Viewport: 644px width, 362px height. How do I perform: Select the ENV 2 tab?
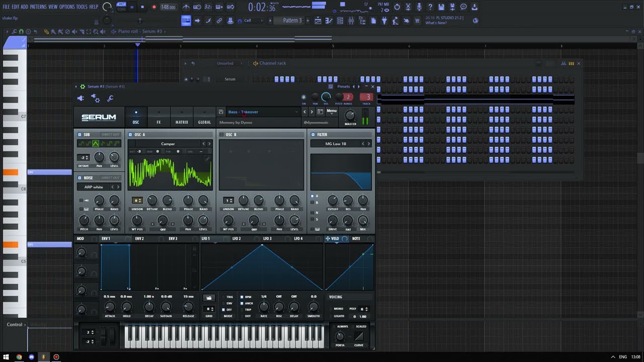pyautogui.click(x=139, y=239)
